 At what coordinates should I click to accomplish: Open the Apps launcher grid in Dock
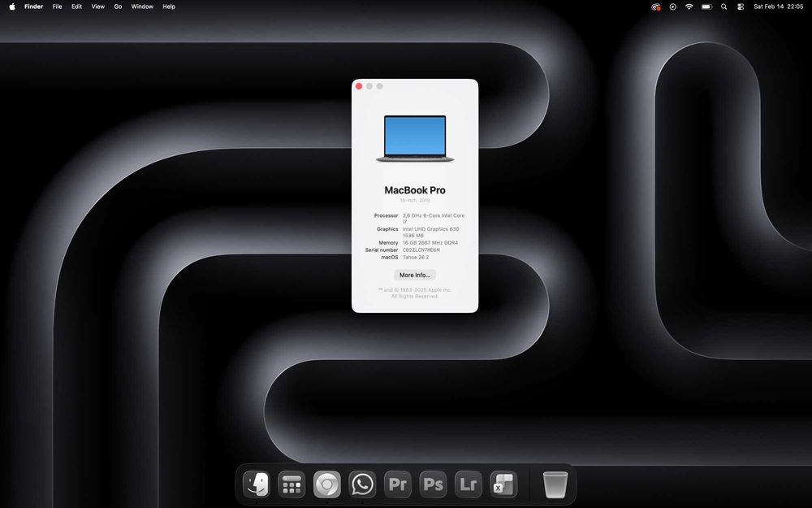click(292, 484)
